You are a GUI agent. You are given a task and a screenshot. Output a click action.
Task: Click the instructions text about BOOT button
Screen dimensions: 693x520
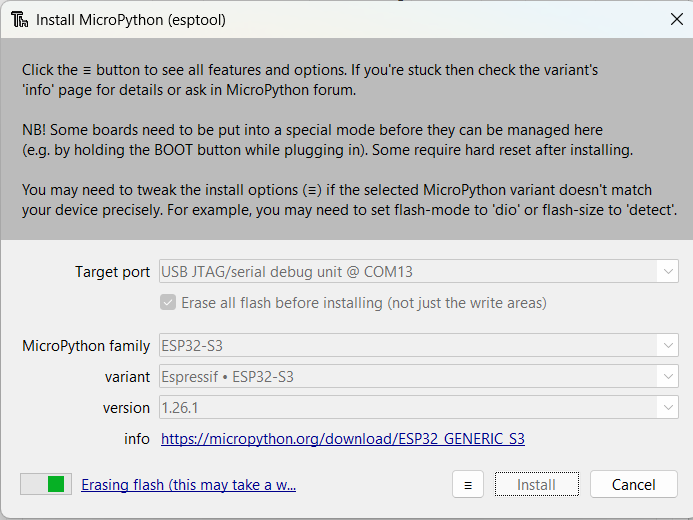tap(327, 140)
